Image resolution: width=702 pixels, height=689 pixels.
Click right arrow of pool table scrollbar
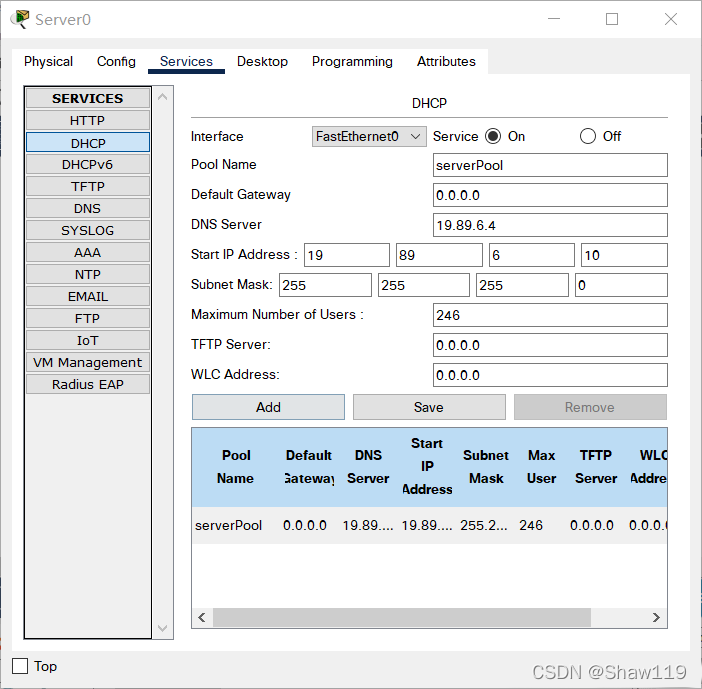pos(657,618)
